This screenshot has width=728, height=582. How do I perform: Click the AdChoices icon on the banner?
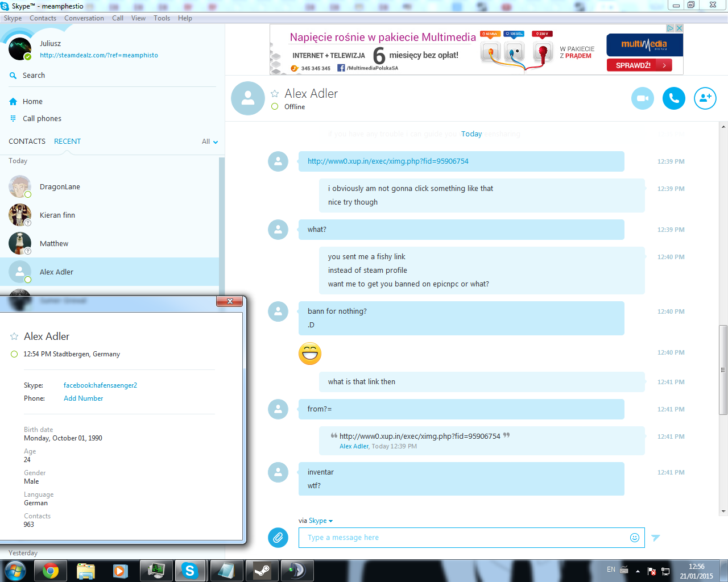[671, 28]
